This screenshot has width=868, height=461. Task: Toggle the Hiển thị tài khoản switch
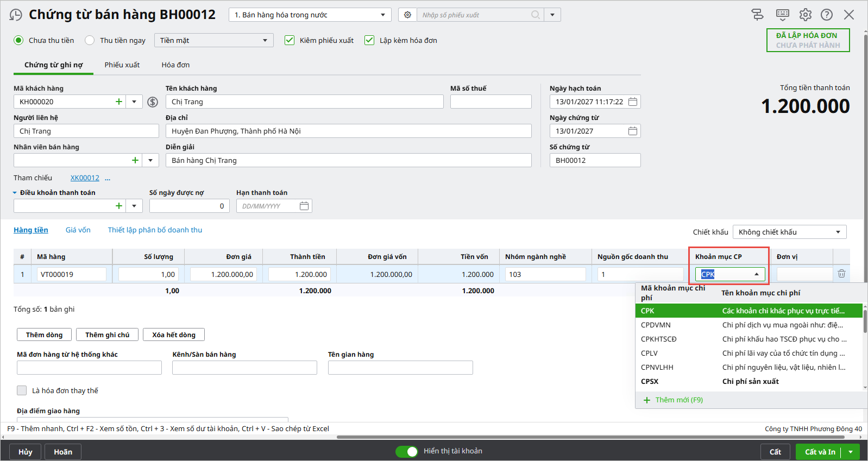tap(406, 451)
